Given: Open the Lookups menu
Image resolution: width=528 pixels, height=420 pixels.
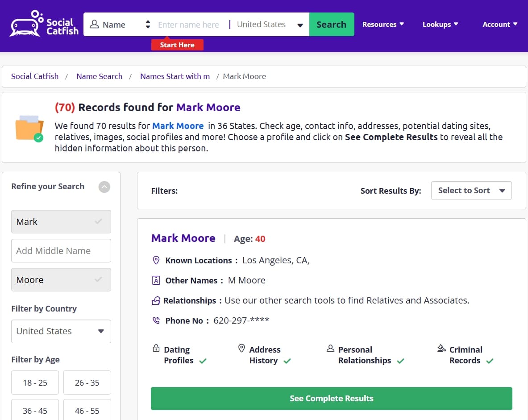Looking at the screenshot, I should [x=440, y=24].
